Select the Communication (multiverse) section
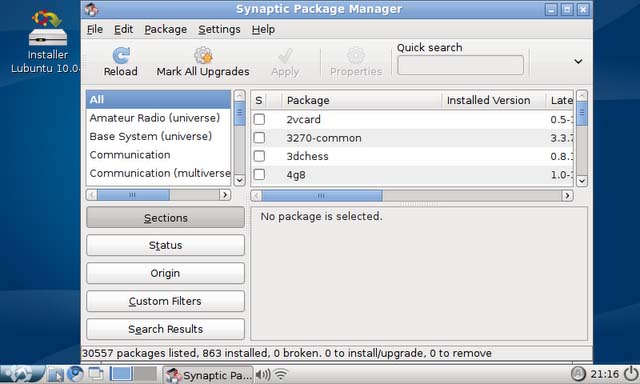Screen dimensions: 640x384 click(158, 173)
